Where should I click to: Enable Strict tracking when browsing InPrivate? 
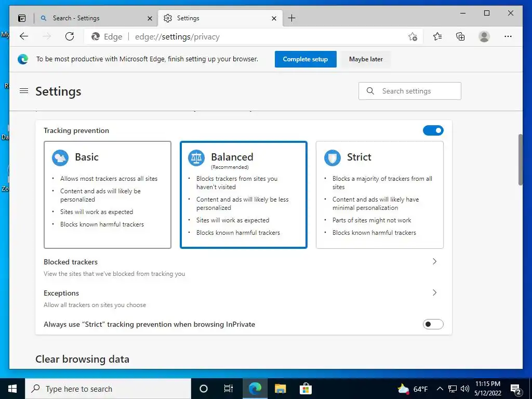point(433,324)
